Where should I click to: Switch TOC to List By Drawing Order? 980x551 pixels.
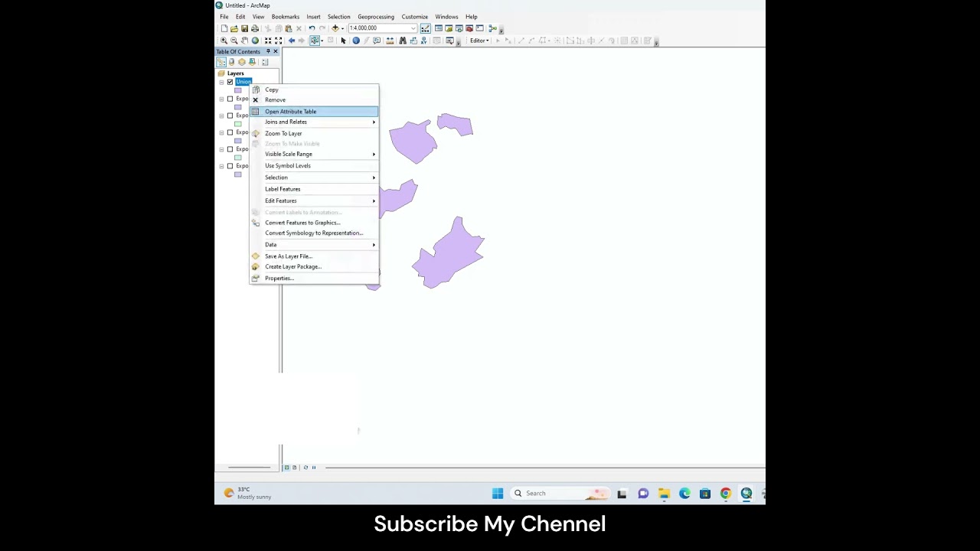click(x=221, y=62)
